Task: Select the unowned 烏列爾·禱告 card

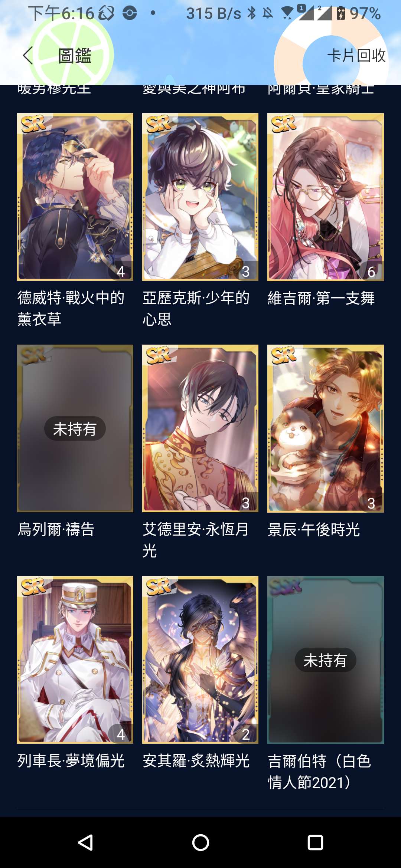Action: [75, 428]
